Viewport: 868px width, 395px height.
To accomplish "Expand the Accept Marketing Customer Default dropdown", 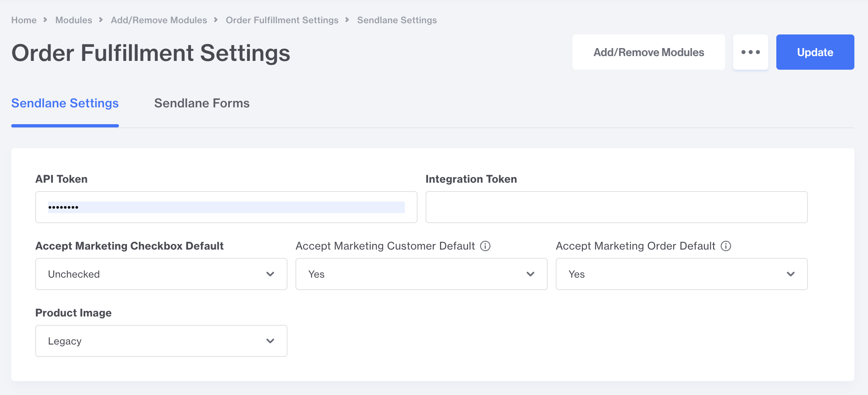I will click(422, 274).
